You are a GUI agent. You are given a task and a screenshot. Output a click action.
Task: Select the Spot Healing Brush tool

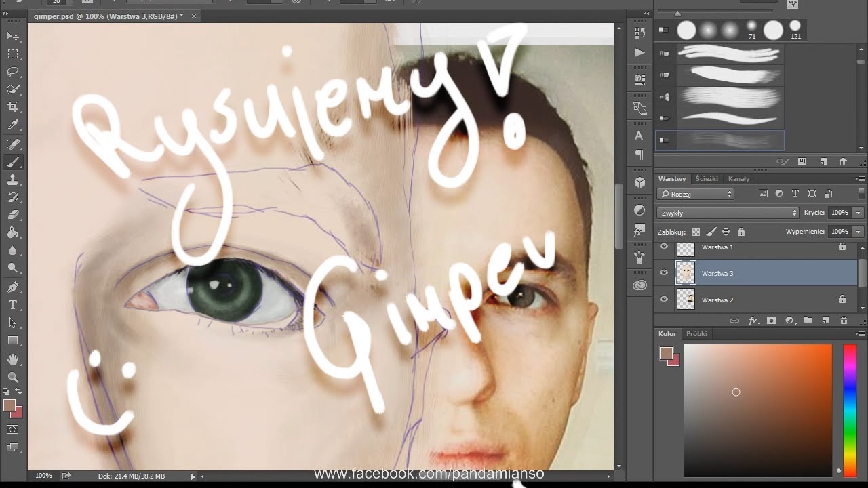click(13, 144)
